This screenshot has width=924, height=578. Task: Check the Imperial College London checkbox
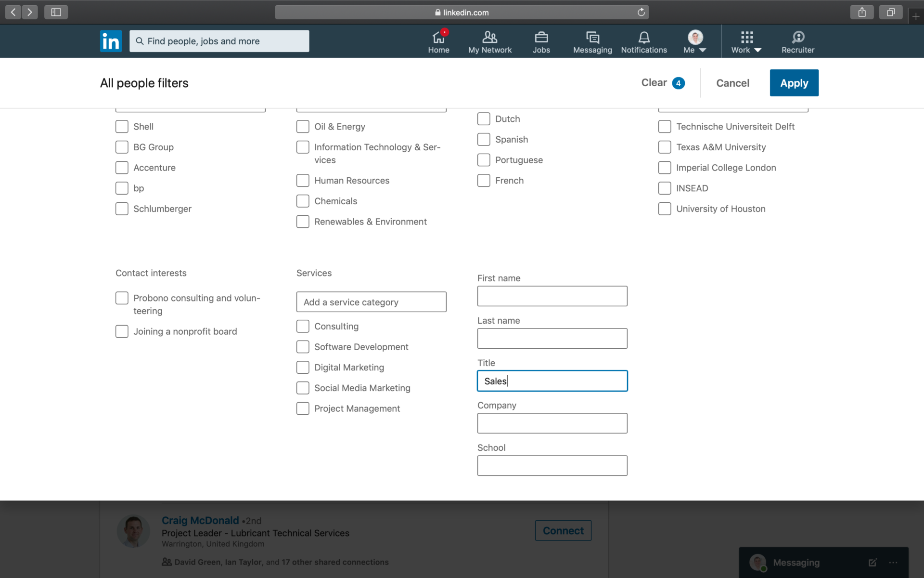pyautogui.click(x=665, y=168)
